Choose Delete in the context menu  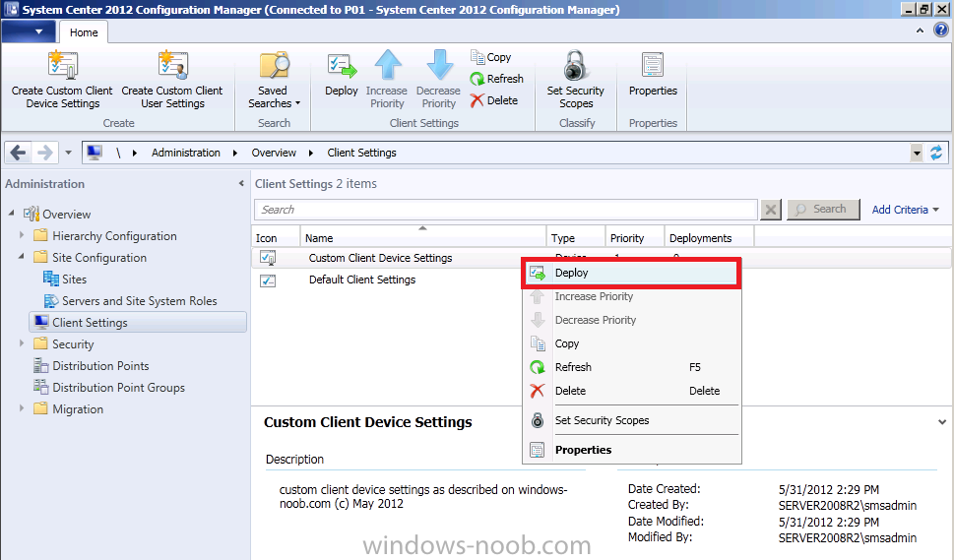tap(631, 391)
